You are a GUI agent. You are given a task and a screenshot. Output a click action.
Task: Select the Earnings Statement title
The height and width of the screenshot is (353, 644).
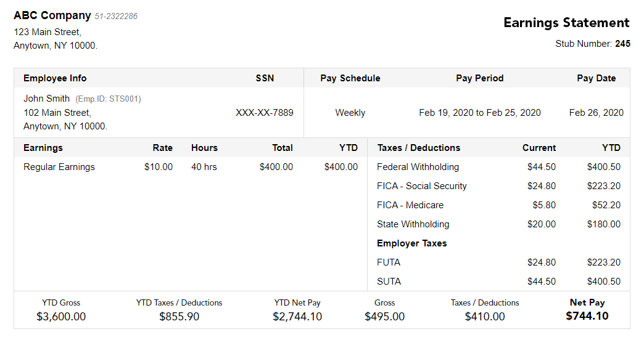[566, 23]
